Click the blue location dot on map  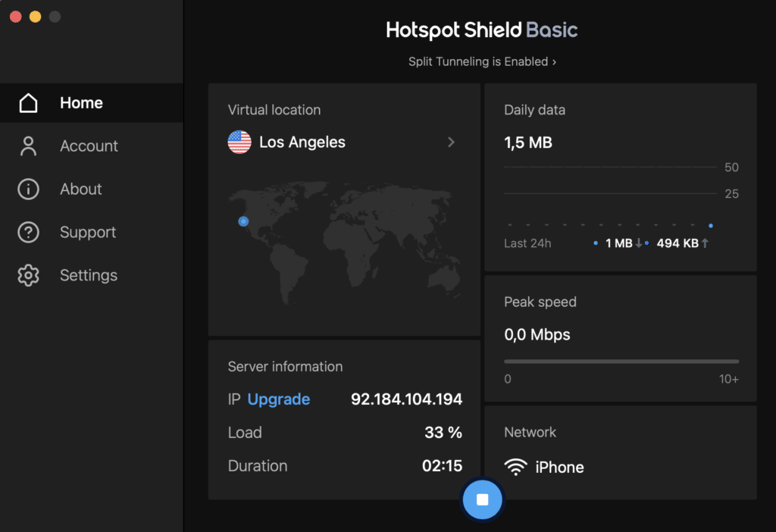click(243, 221)
